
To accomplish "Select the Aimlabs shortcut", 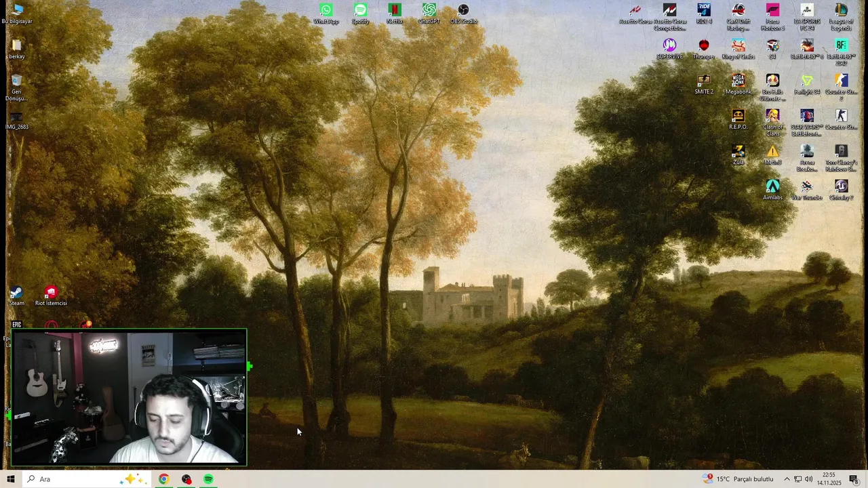I will (772, 190).
